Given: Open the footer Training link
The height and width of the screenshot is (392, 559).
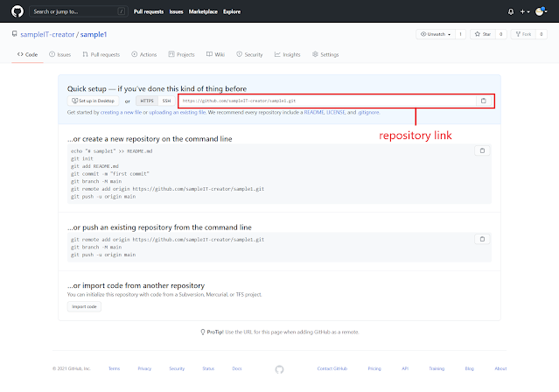Looking at the screenshot, I should [437, 369].
